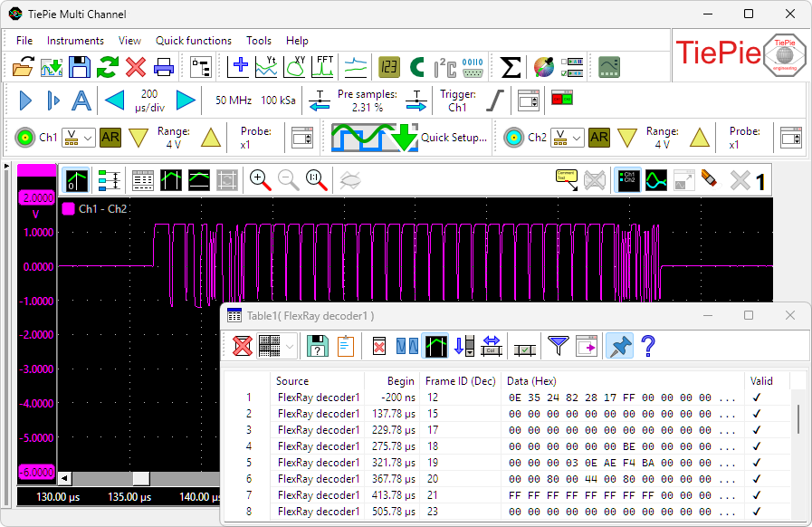The height and width of the screenshot is (527, 812).
Task: Click the large A auto setup icon
Action: click(81, 101)
